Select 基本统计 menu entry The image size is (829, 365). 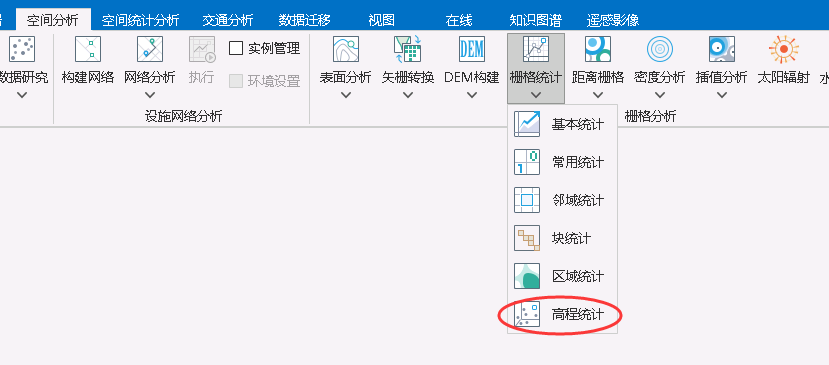[563, 124]
